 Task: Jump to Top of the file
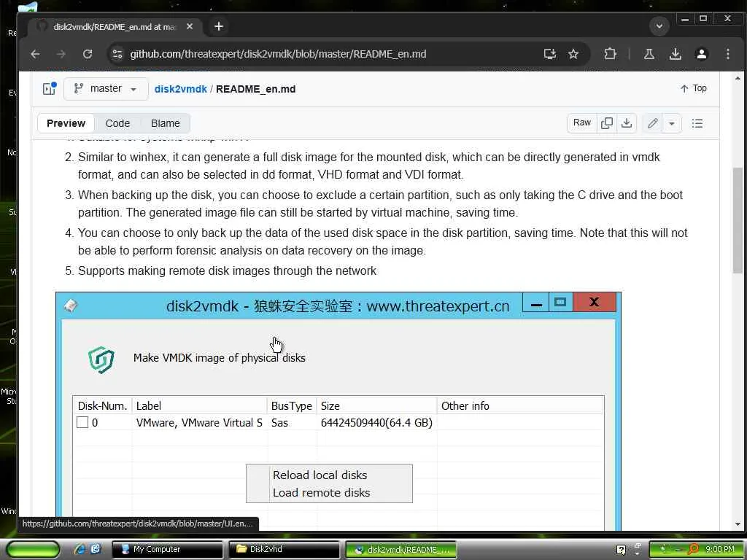tap(694, 88)
